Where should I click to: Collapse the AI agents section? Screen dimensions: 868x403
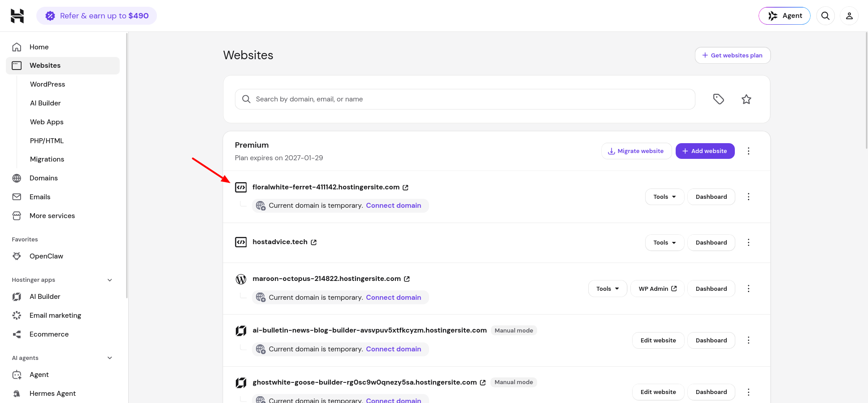click(x=110, y=358)
